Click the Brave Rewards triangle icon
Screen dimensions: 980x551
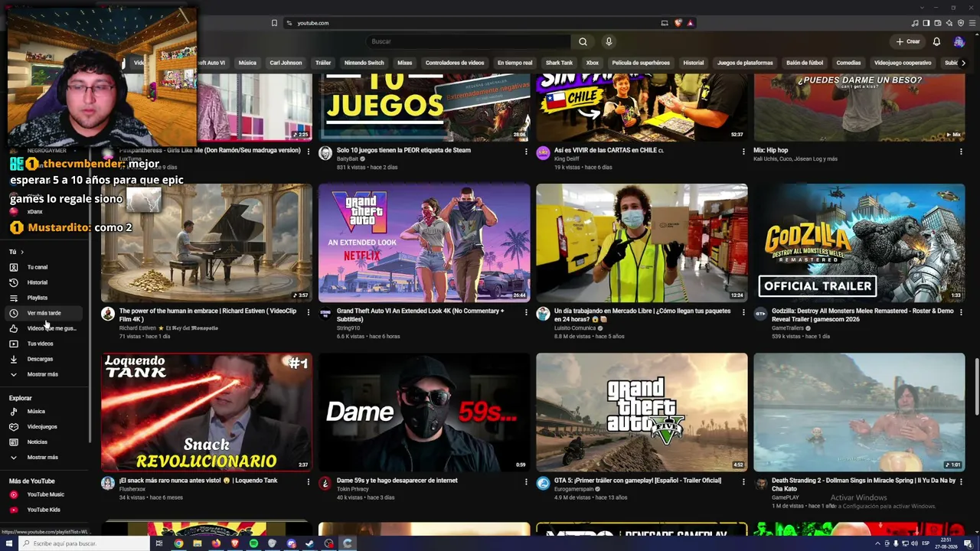coord(690,23)
